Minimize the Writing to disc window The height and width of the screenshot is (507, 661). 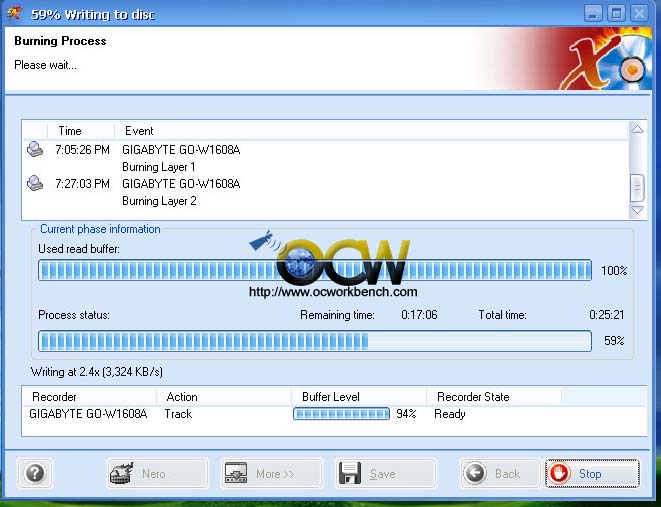[x=593, y=13]
